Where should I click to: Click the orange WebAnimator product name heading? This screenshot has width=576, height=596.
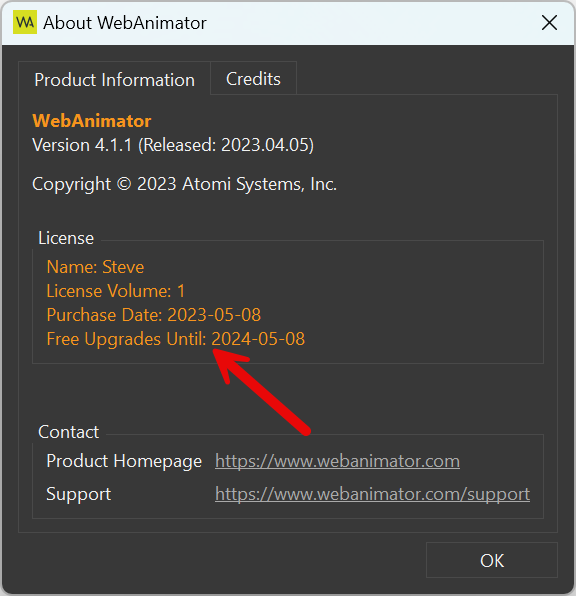pyautogui.click(x=92, y=121)
